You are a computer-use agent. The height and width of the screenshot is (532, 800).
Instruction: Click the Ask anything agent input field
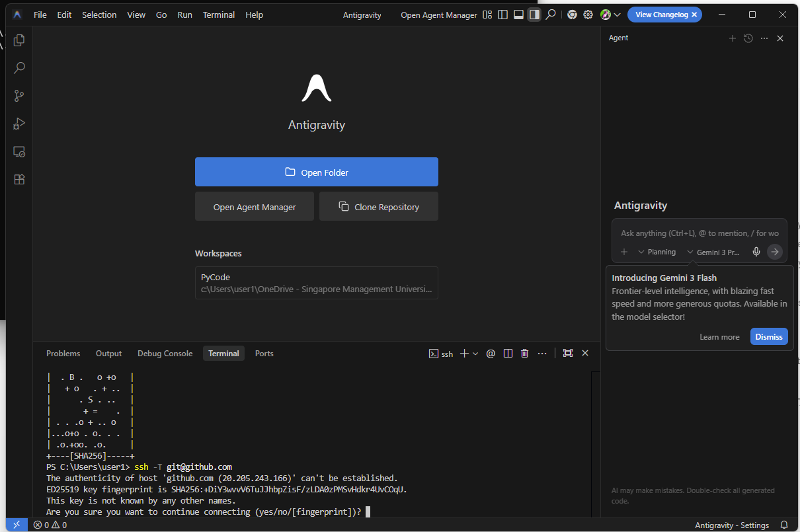pyautogui.click(x=700, y=233)
